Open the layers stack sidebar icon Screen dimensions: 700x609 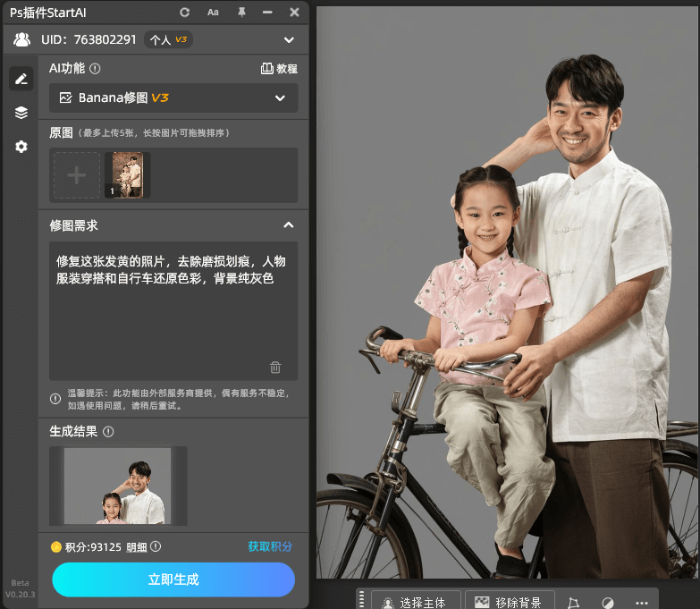(x=21, y=113)
